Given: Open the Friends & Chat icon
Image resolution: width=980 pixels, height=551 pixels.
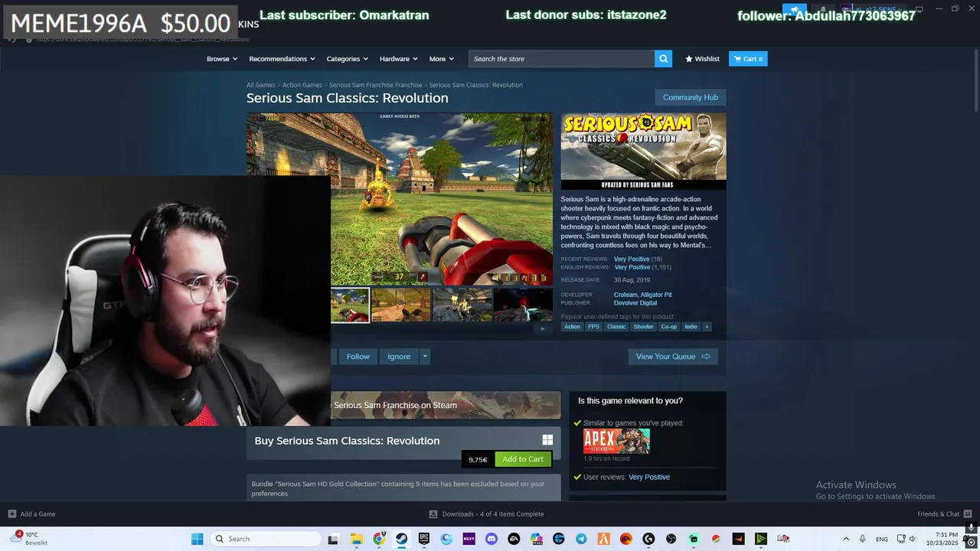Looking at the screenshot, I should pos(968,514).
